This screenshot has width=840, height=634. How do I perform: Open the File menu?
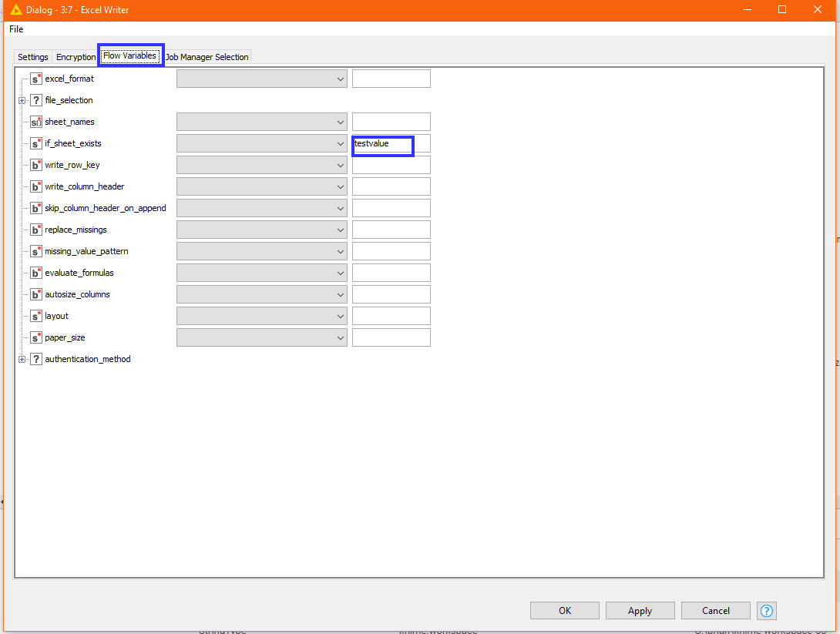click(x=15, y=29)
